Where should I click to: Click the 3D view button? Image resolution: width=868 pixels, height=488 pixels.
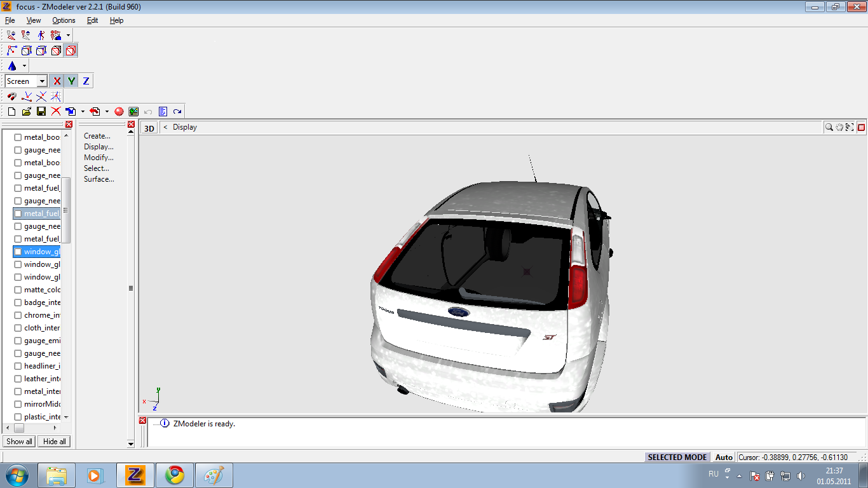(149, 128)
